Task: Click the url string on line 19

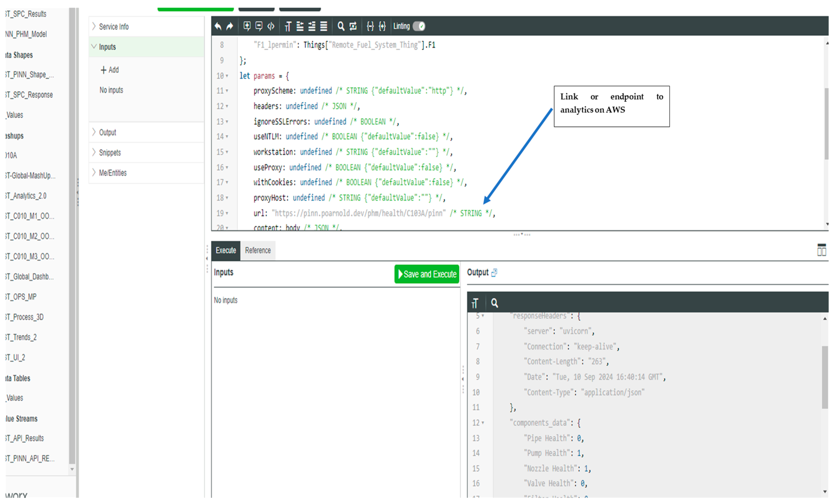Action: tap(359, 213)
